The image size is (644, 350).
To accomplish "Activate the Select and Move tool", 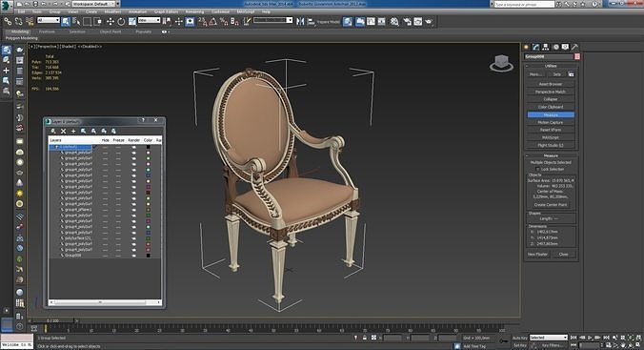I will tap(111, 21).
